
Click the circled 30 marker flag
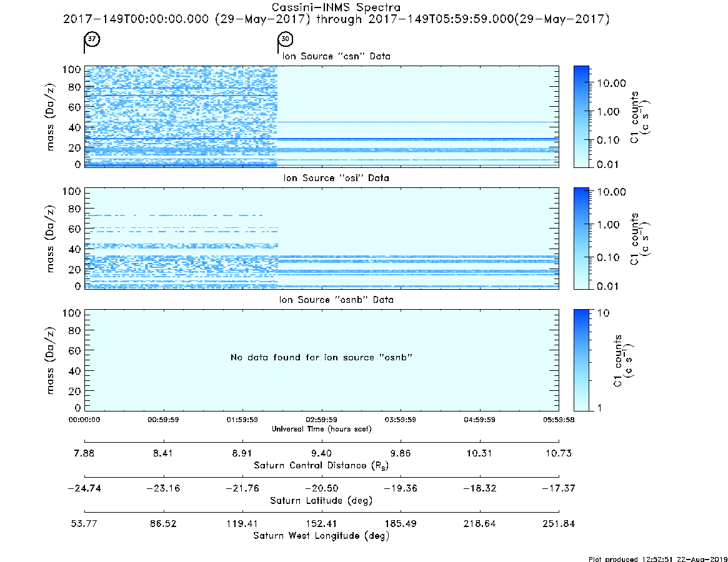click(x=285, y=39)
